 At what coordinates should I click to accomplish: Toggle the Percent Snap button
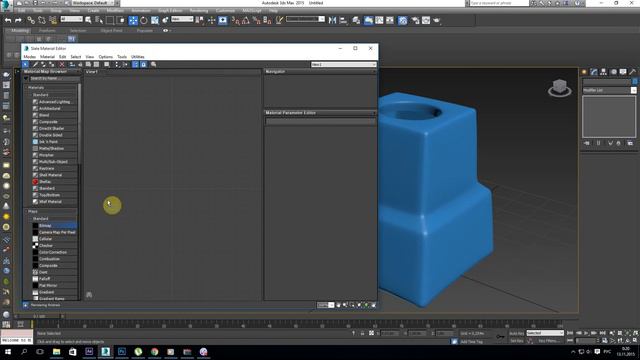(256, 20)
